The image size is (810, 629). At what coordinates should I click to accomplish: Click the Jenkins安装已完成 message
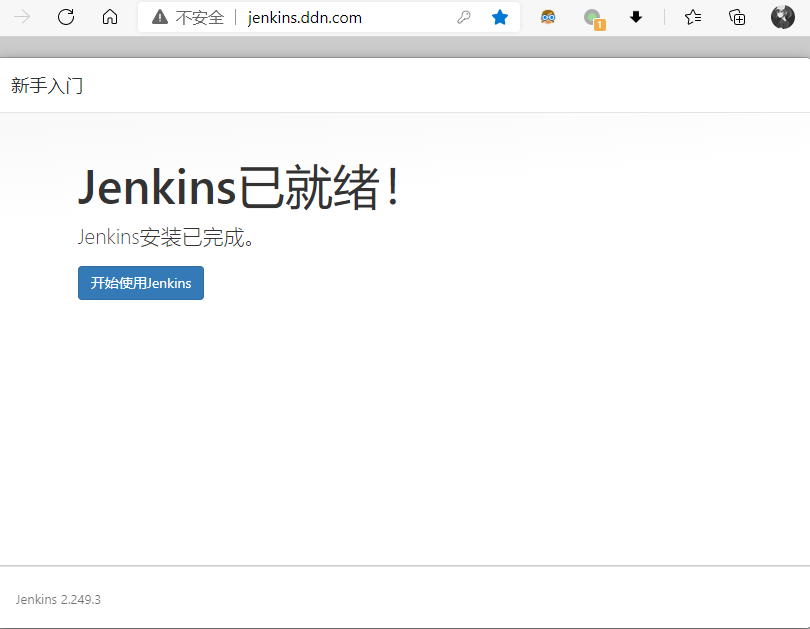(166, 237)
